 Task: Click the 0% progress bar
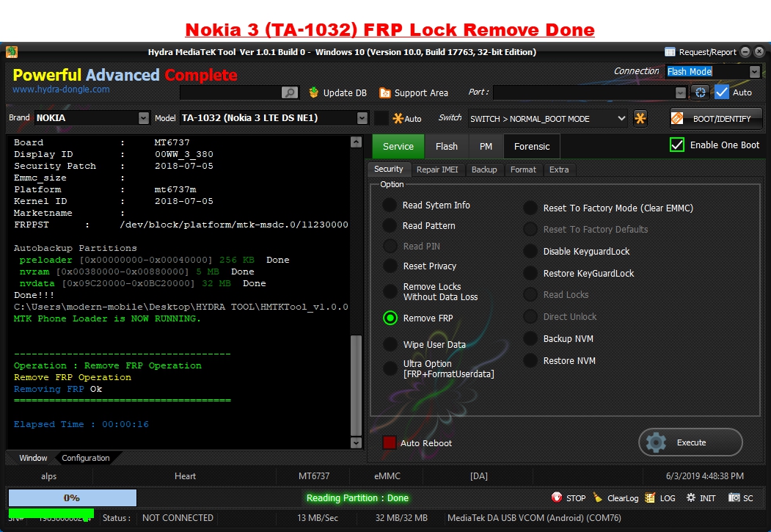(73, 498)
